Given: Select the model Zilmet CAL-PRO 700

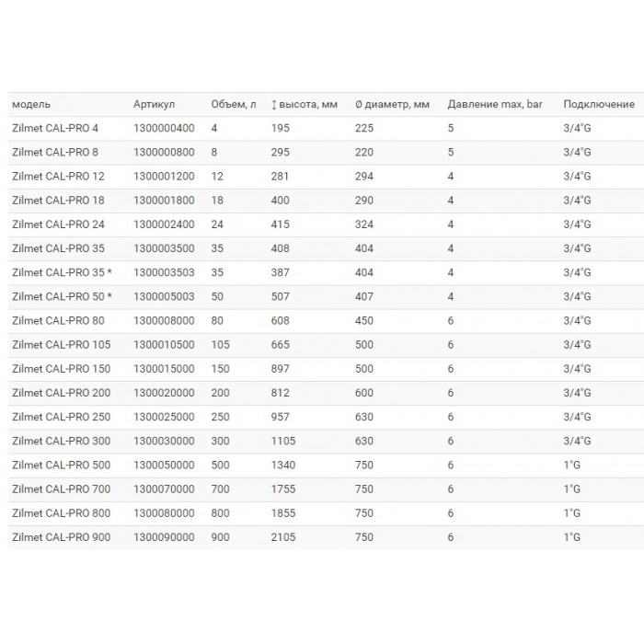Looking at the screenshot, I should click(x=62, y=489).
